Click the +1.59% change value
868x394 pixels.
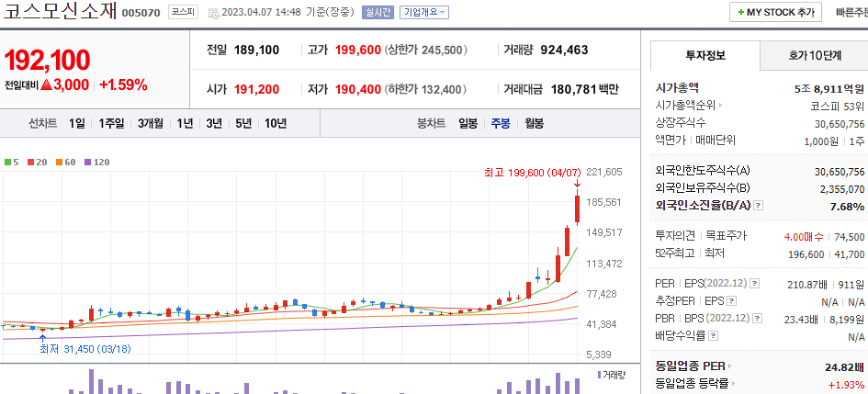[123, 85]
